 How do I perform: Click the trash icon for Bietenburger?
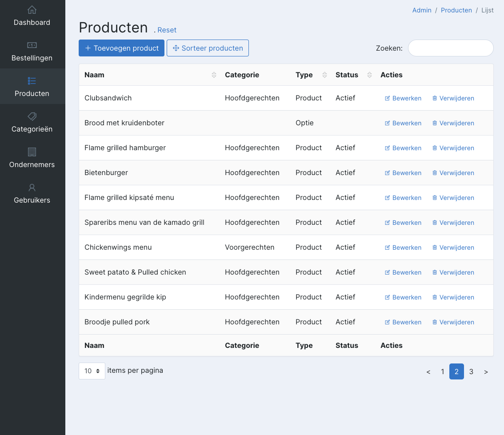435,173
